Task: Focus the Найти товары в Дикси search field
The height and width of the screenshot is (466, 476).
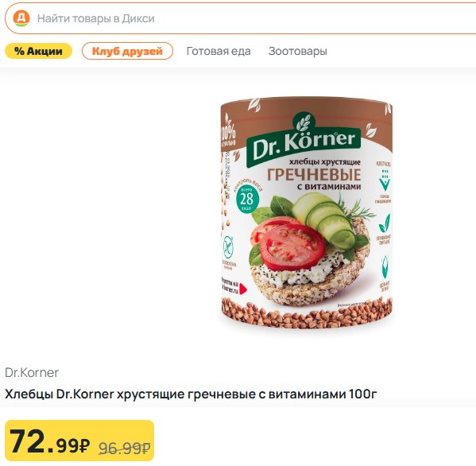Action: pyautogui.click(x=241, y=18)
